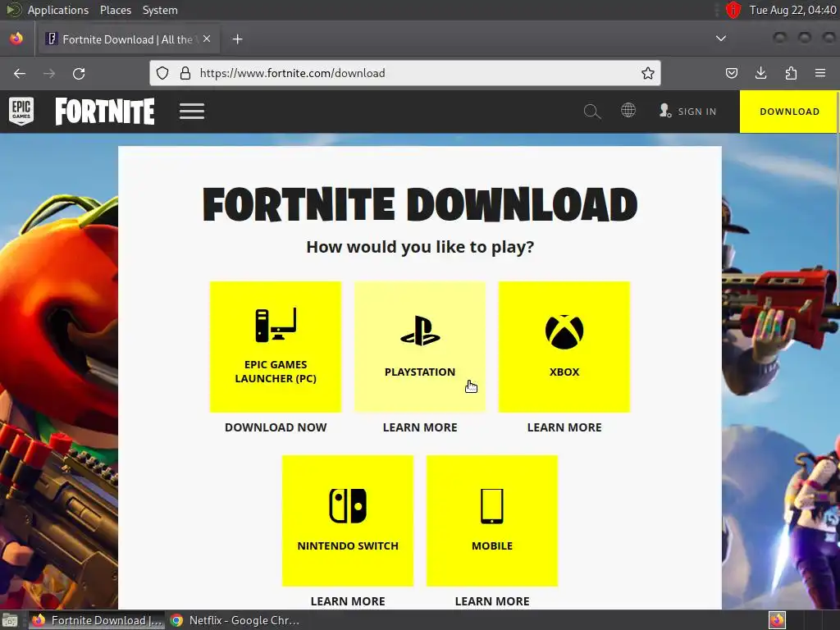Click Learn More under Xbox
Viewport: 840px width, 630px height.
564,427
